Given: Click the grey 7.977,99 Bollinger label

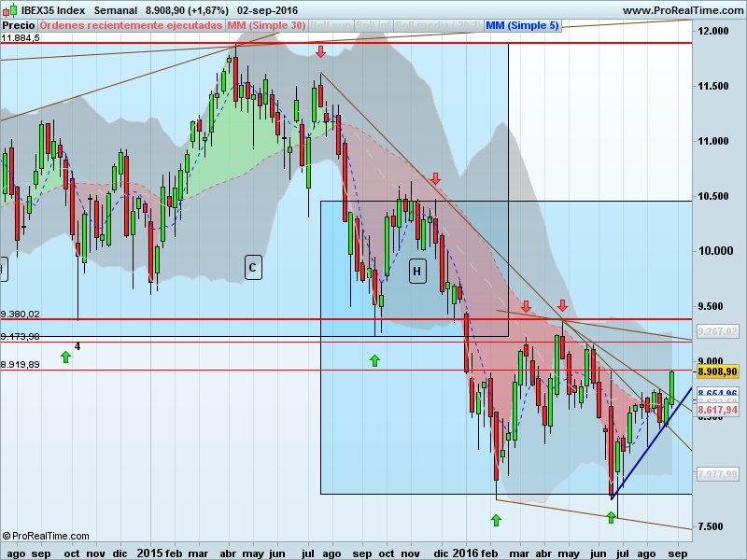Looking at the screenshot, I should [x=717, y=474].
